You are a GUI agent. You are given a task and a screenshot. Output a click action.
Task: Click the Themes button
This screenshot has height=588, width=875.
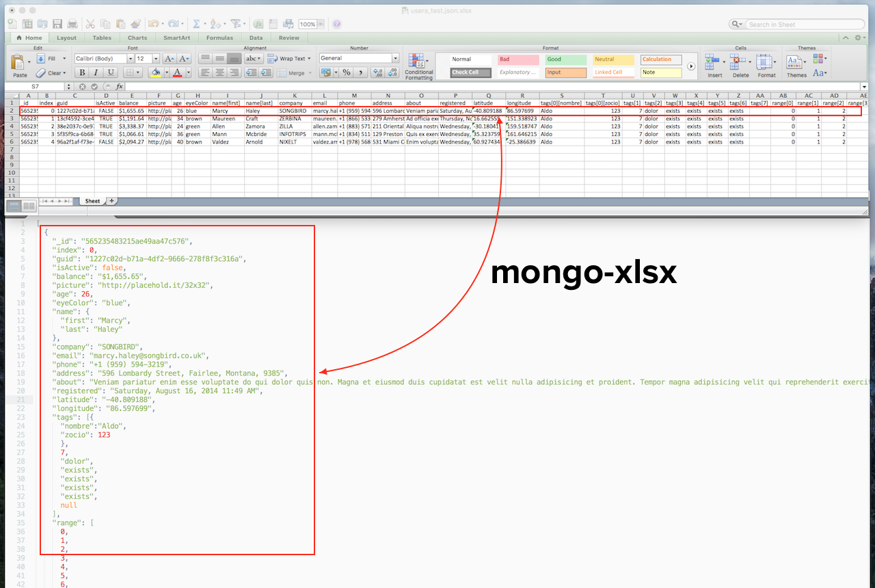[x=796, y=66]
